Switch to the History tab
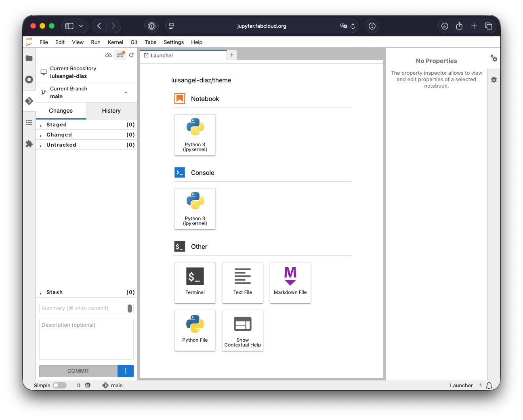 [111, 111]
